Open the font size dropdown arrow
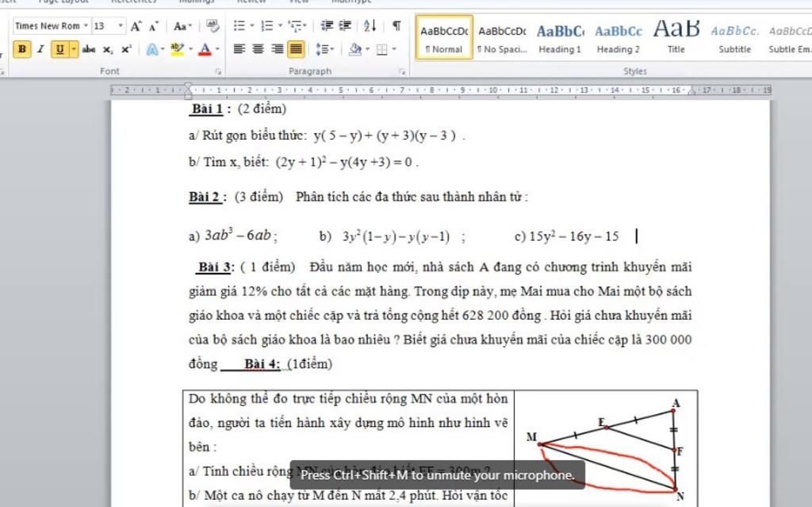Viewport: 812px width, 507px height. (121, 25)
